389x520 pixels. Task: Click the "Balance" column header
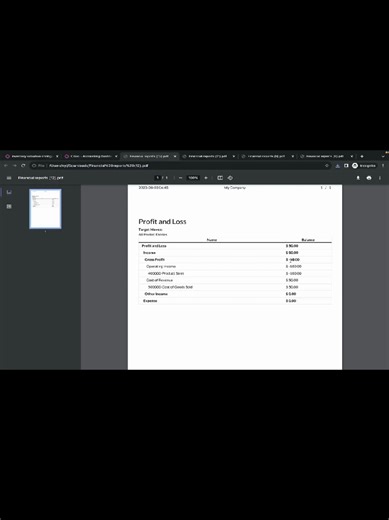pyautogui.click(x=308, y=240)
